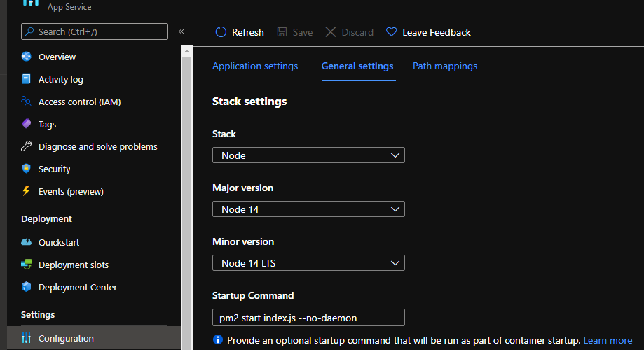Open the Path mappings tab
Screen dimensions: 644x350
[x=445, y=66]
